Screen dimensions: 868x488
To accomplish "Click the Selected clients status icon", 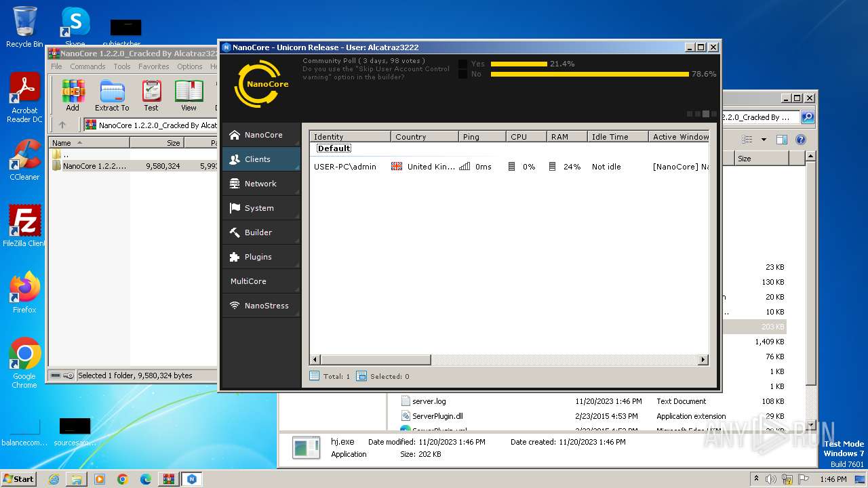I will [361, 376].
